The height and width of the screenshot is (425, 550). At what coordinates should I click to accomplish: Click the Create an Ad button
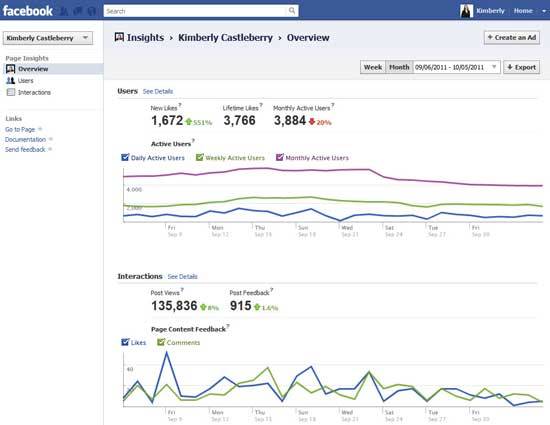click(512, 38)
